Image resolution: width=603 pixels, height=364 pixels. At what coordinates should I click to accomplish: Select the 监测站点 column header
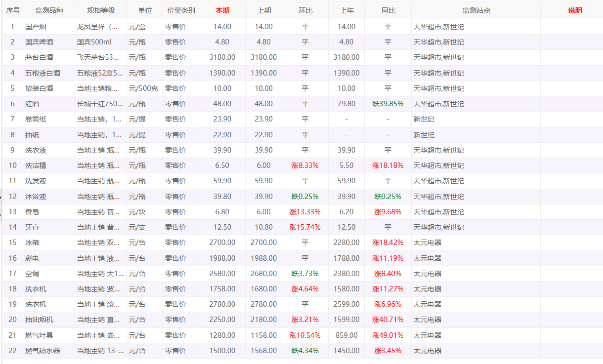pyautogui.click(x=476, y=10)
